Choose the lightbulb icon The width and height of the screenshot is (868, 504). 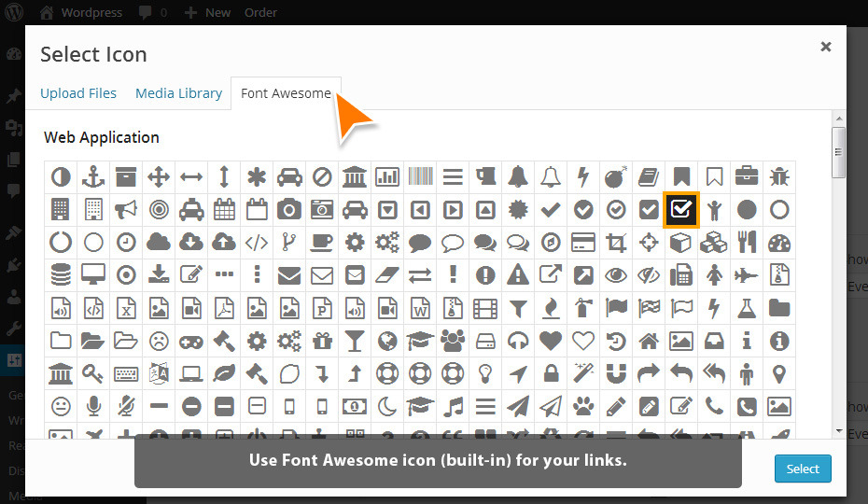tap(485, 374)
